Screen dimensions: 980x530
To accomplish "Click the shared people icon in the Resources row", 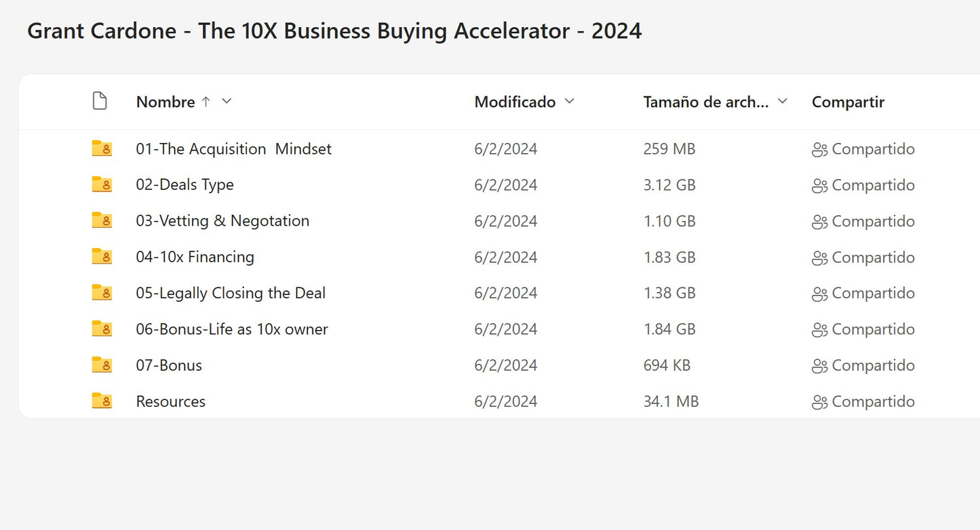I will pyautogui.click(x=819, y=402).
